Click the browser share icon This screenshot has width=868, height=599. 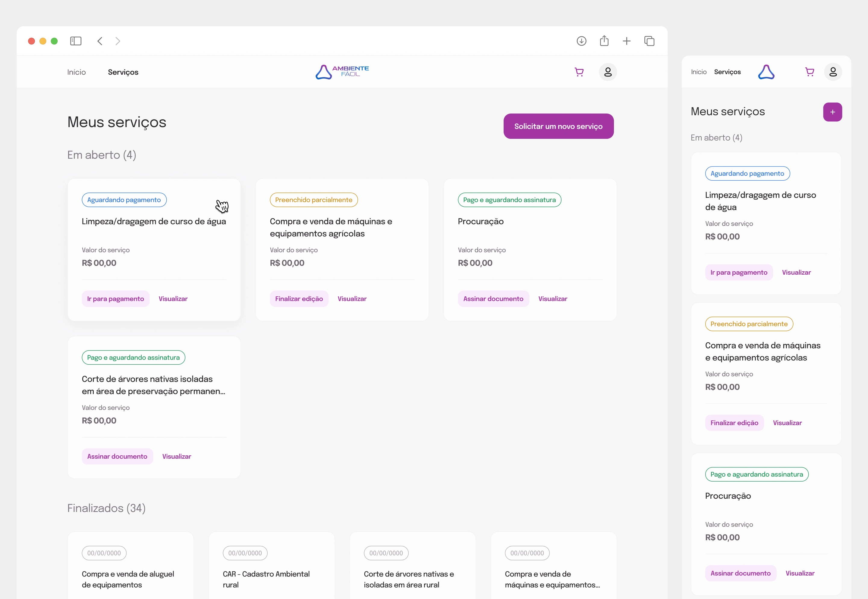coord(604,41)
